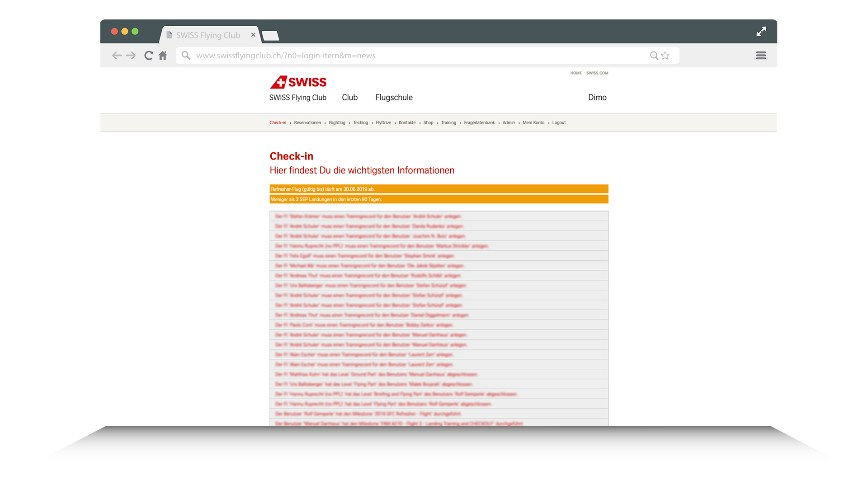The height and width of the screenshot is (488, 868).
Task: Bookmark page with star icon
Action: tap(665, 56)
